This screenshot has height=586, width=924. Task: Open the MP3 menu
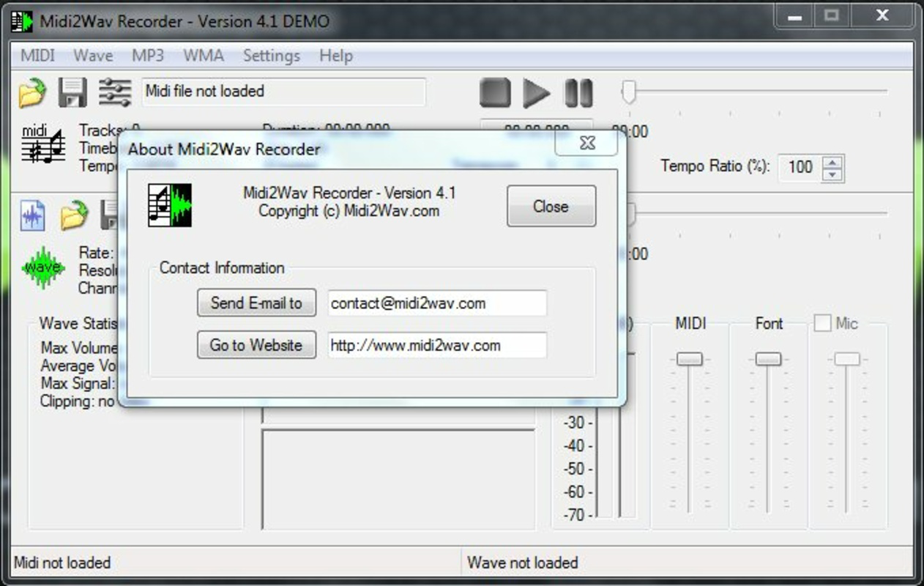(x=148, y=56)
